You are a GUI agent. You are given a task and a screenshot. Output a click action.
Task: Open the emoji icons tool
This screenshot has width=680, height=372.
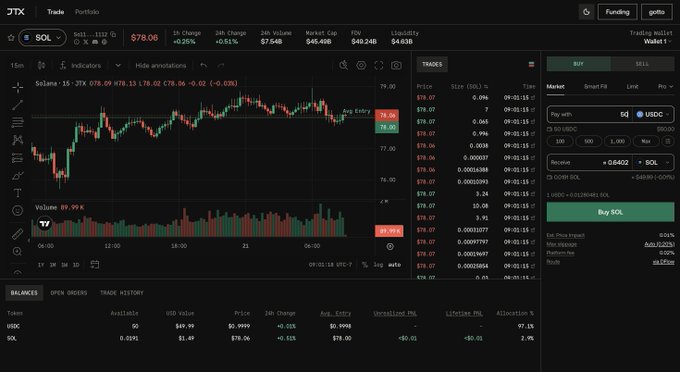coord(17,211)
